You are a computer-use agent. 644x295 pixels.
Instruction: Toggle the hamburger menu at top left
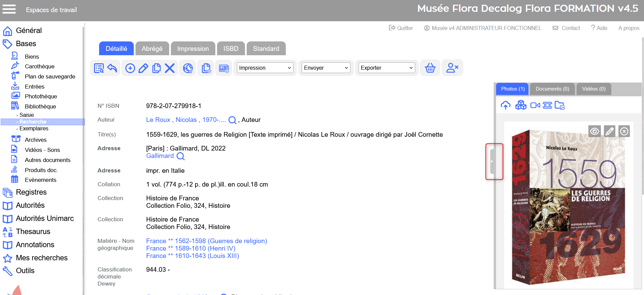pyautogui.click(x=9, y=9)
